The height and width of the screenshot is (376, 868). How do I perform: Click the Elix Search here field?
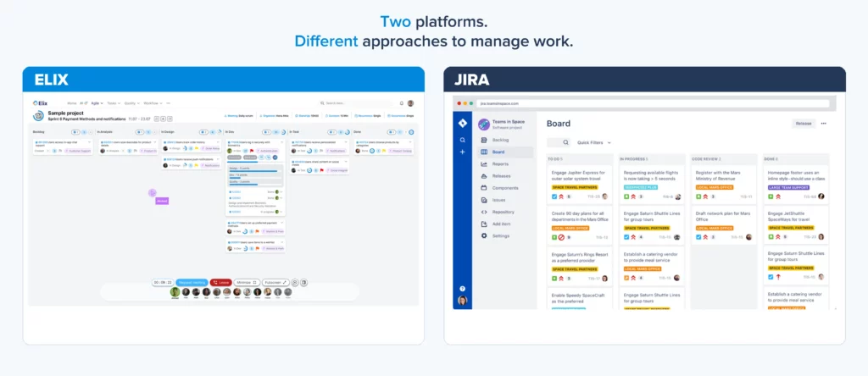pyautogui.click(x=353, y=102)
